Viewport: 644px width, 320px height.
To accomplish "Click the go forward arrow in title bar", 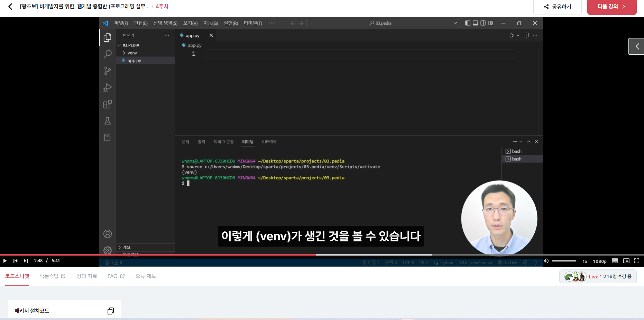I will click(301, 23).
